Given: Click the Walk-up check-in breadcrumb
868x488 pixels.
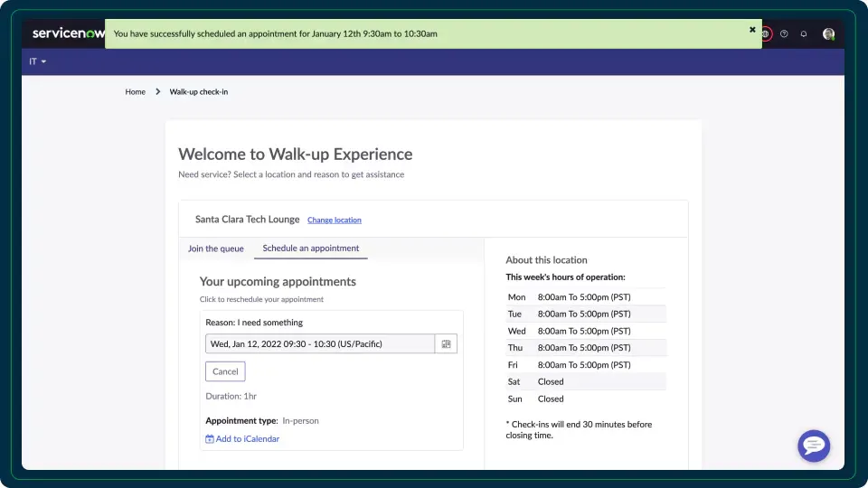Looking at the screenshot, I should (198, 92).
